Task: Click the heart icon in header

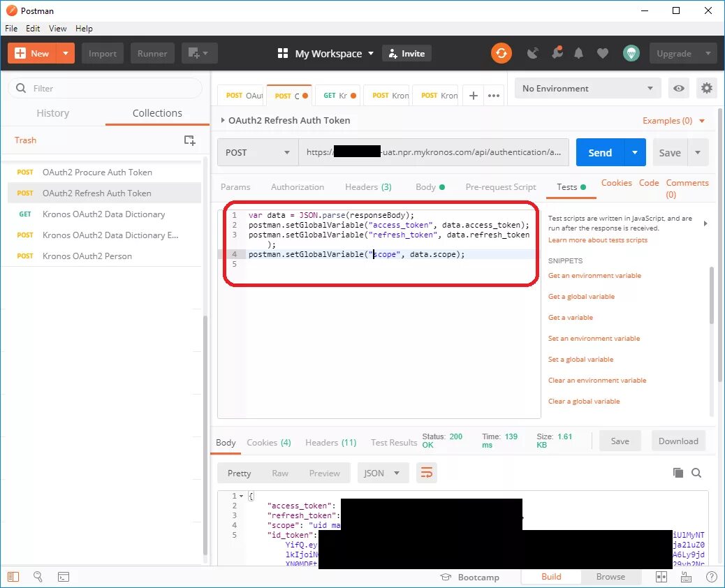Action: coord(603,53)
